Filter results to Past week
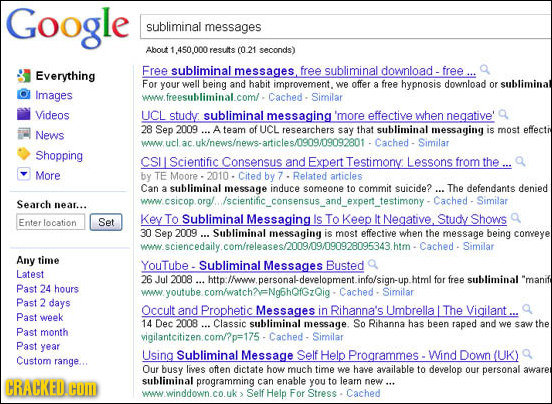The height and width of the screenshot is (404, 552). tap(40, 317)
